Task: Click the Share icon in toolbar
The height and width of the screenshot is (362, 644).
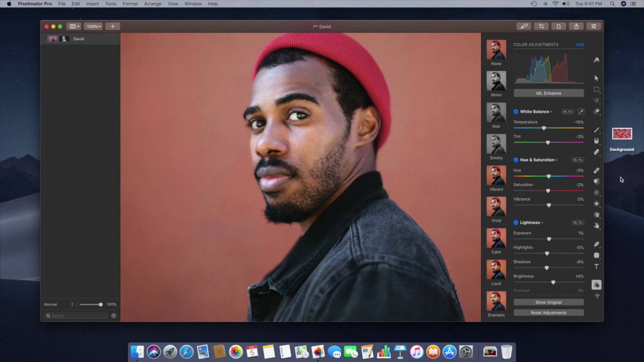Action: click(576, 26)
